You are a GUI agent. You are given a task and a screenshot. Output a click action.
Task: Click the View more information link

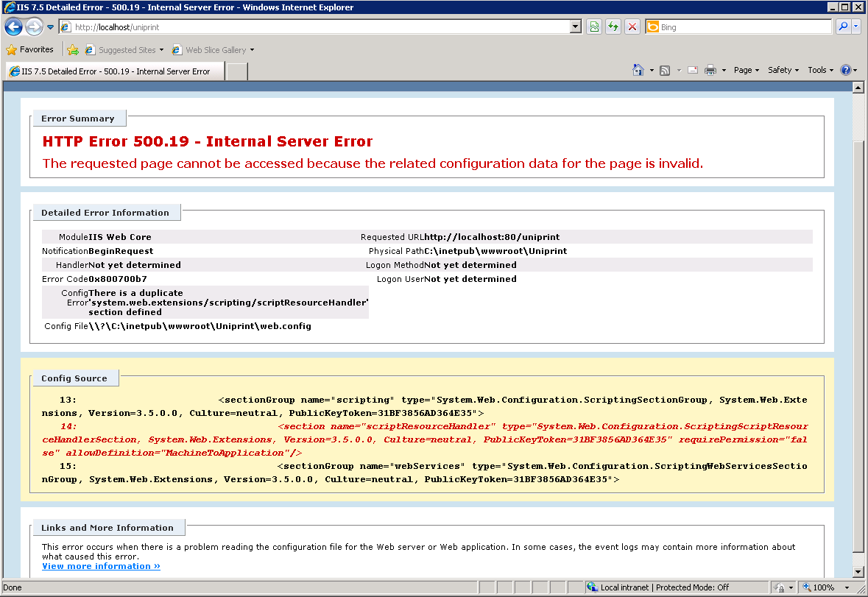(101, 565)
